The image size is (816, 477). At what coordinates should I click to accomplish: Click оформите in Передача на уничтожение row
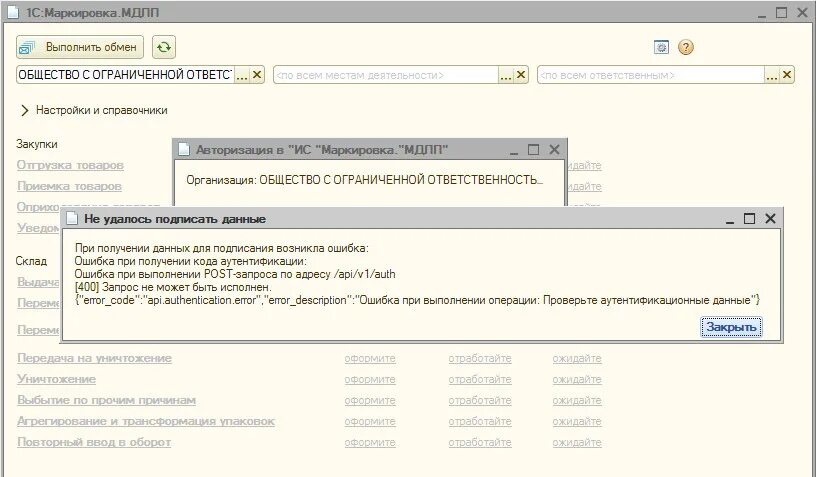(x=370, y=358)
